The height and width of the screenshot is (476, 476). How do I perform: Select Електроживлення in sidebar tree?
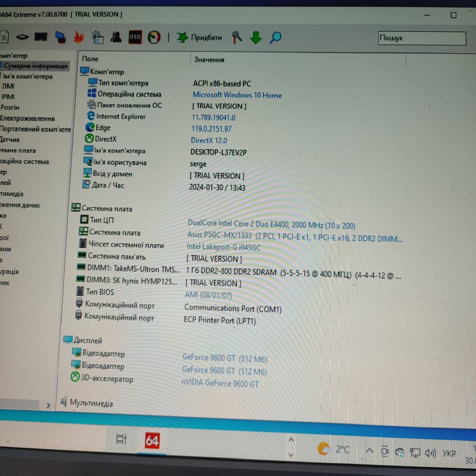(x=27, y=118)
